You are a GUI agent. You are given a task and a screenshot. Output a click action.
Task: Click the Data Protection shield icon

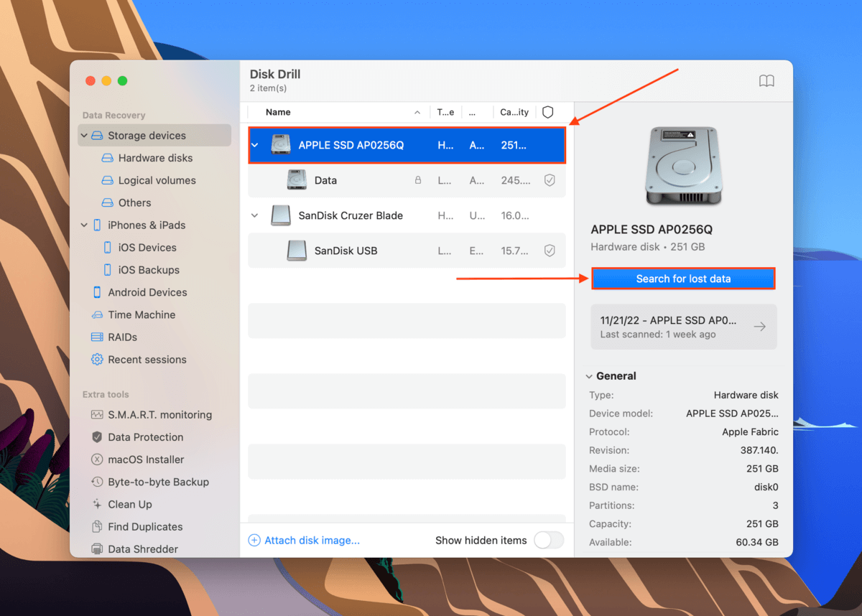coord(97,437)
